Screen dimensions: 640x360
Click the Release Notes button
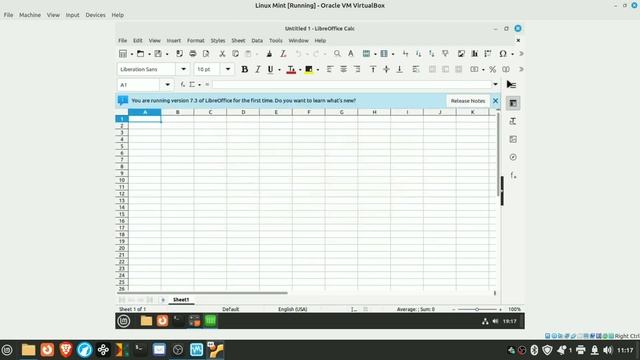pos(468,100)
